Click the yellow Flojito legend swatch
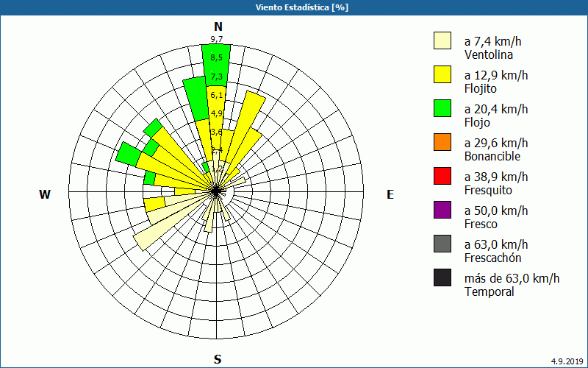 pos(442,74)
